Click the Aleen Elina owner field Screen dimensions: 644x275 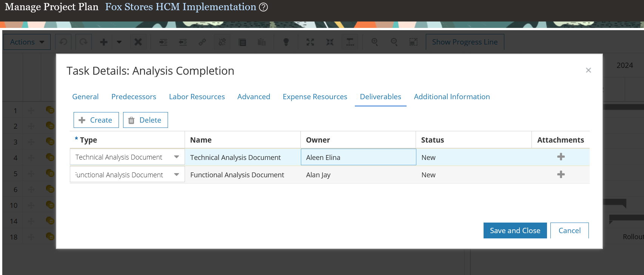(x=358, y=157)
